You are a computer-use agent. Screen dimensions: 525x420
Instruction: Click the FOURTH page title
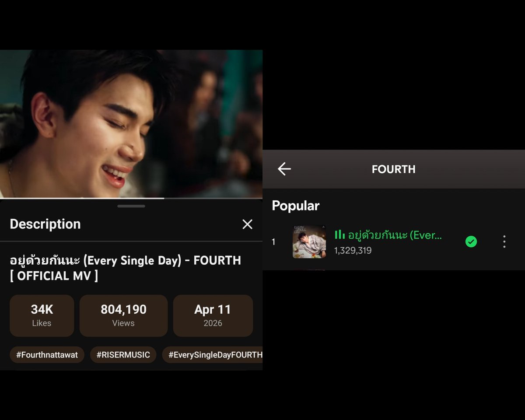click(393, 169)
